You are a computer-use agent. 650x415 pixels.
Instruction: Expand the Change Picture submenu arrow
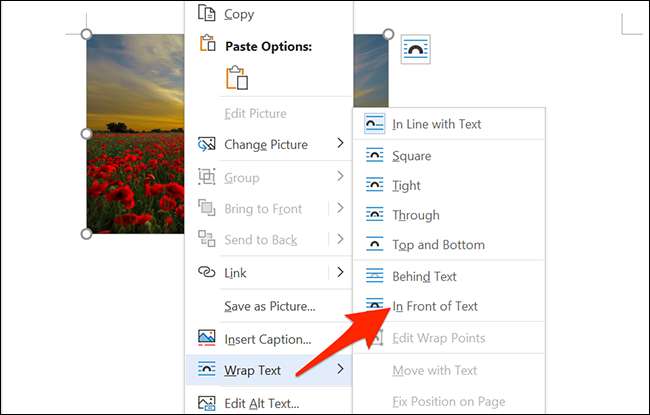click(x=340, y=144)
